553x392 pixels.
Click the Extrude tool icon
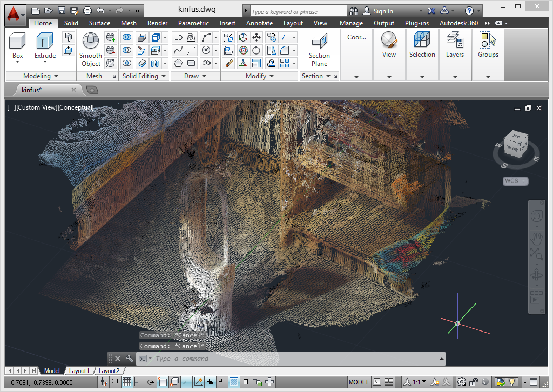click(45, 42)
